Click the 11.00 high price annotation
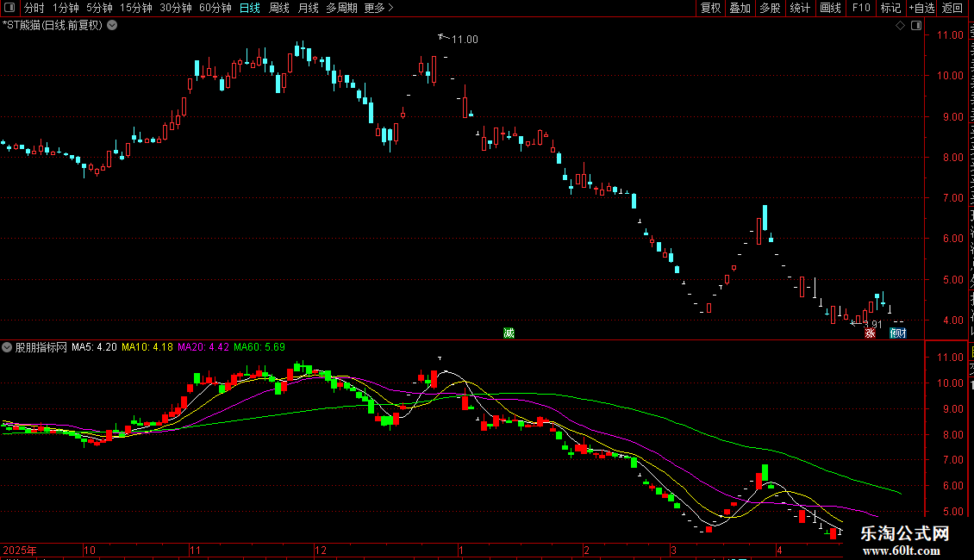This screenshot has height=560, width=974. pyautogui.click(x=464, y=40)
